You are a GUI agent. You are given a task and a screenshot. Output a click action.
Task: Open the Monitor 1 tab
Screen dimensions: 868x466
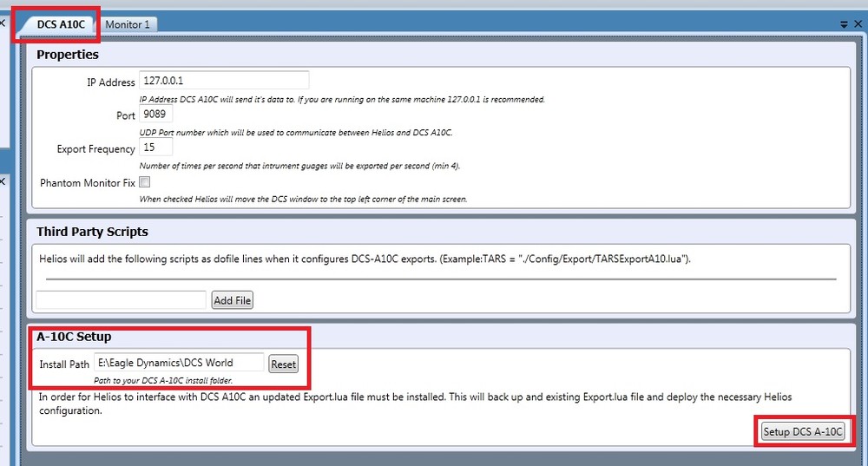click(128, 24)
